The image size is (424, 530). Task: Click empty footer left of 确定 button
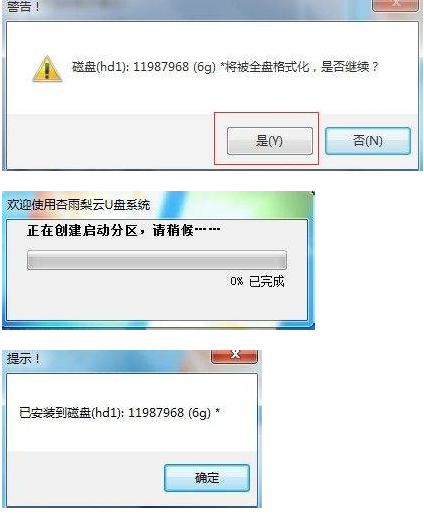pos(85,478)
